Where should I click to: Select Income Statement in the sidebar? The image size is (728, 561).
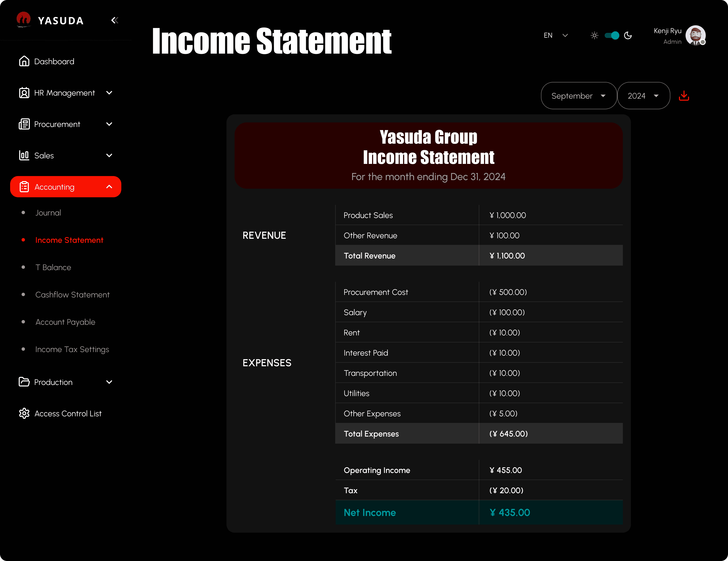tap(69, 240)
